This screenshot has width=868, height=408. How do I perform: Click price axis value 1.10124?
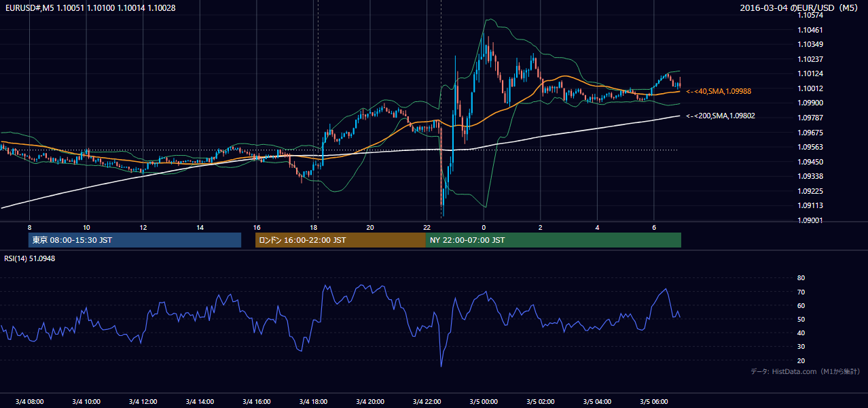(x=810, y=73)
